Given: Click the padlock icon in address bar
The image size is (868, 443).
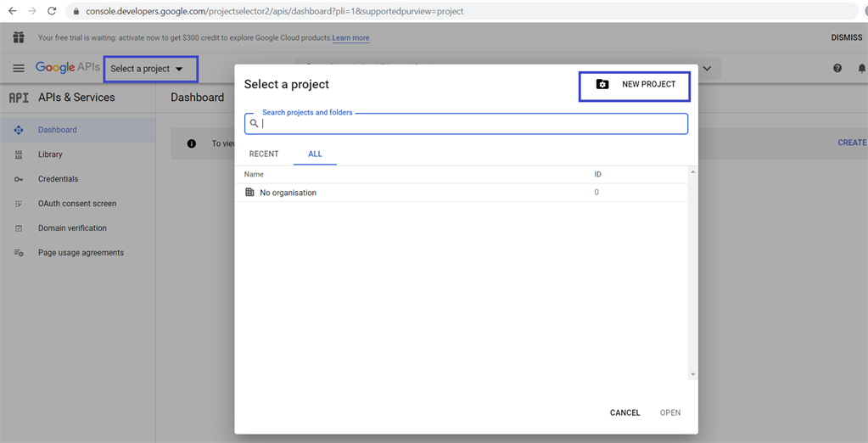Looking at the screenshot, I should coord(76,11).
